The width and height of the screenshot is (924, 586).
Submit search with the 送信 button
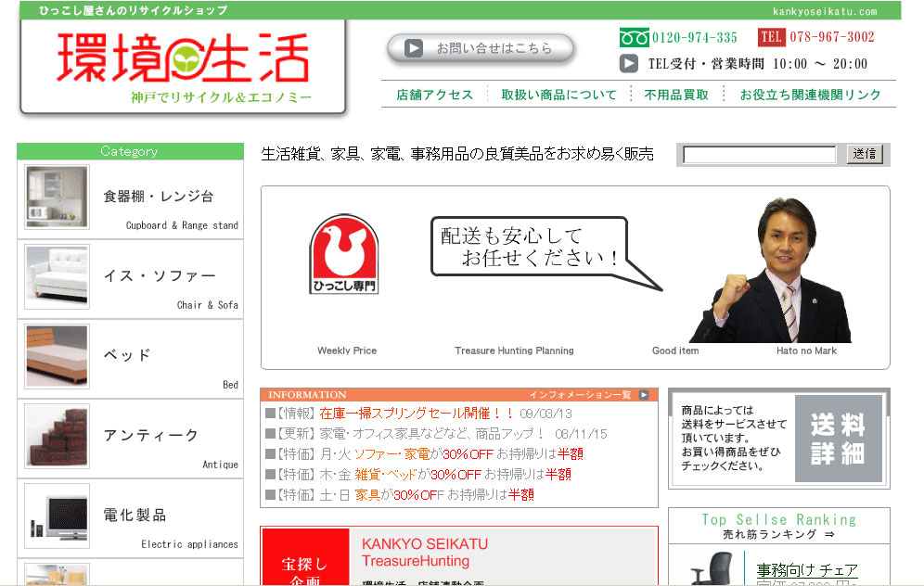(x=865, y=154)
